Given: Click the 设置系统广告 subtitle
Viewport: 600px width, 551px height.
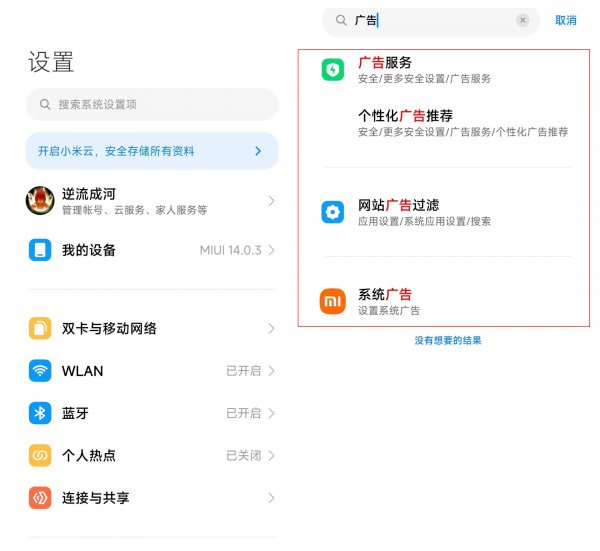Looking at the screenshot, I should coord(389,310).
